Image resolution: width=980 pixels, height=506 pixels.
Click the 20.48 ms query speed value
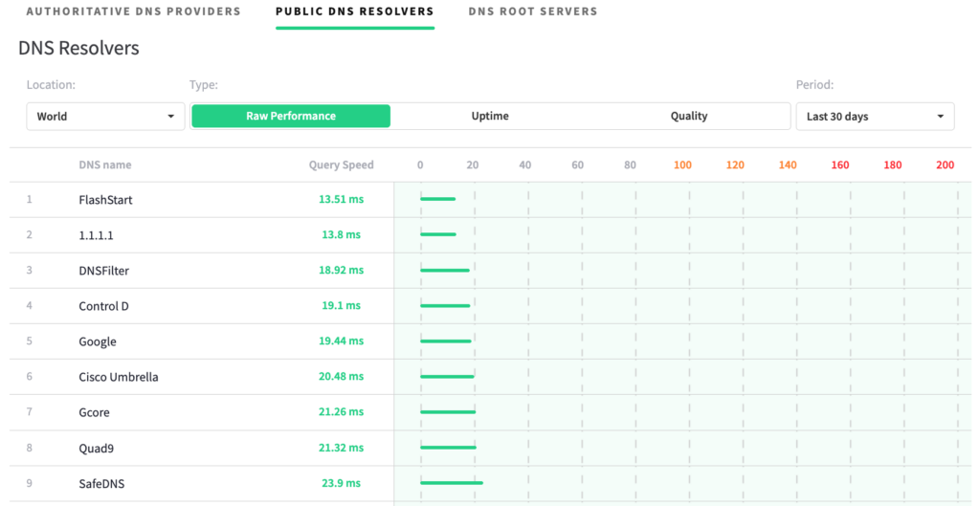(x=342, y=376)
